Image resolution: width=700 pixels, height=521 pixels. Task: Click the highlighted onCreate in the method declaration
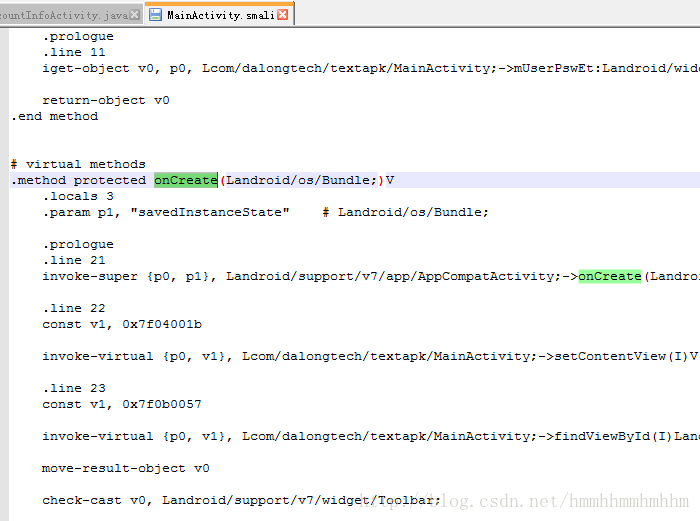click(186, 180)
